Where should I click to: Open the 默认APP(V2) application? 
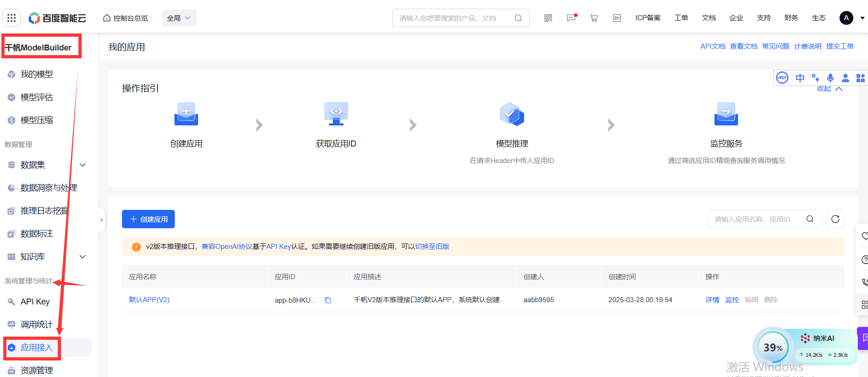(149, 300)
